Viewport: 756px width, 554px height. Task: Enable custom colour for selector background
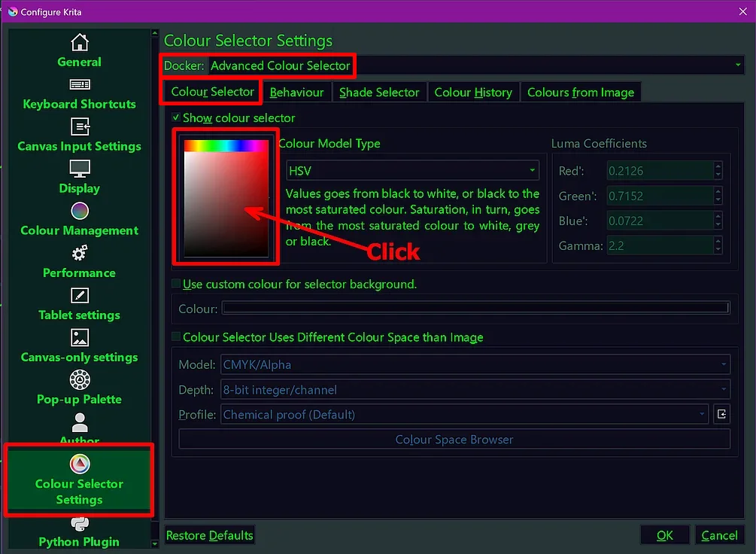point(176,284)
